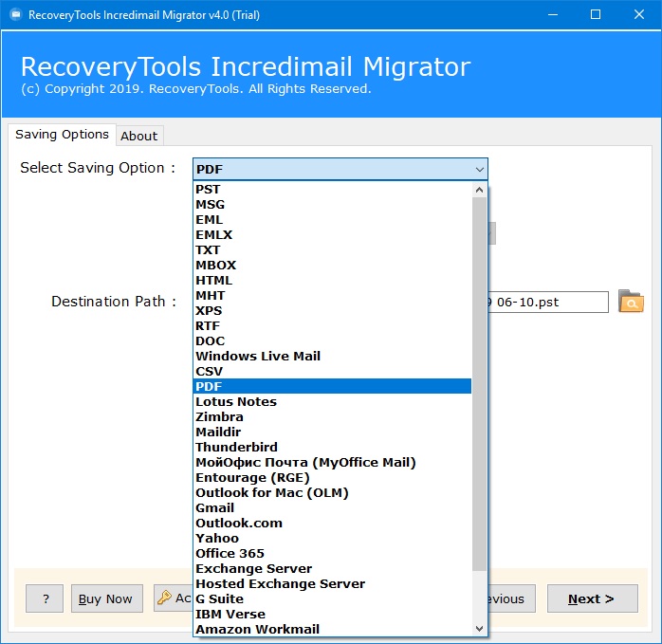Image resolution: width=662 pixels, height=644 pixels.
Task: Click the app icon in title bar
Action: (15, 15)
